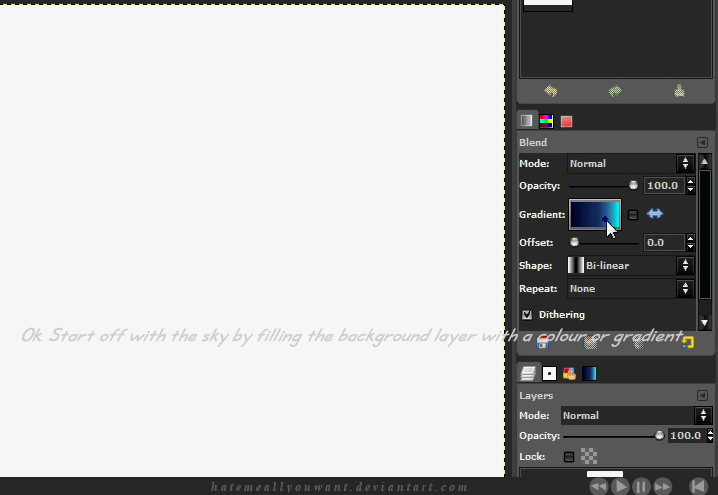Image resolution: width=718 pixels, height=495 pixels.
Task: Click the skip-to-start playback button
Action: point(699,486)
